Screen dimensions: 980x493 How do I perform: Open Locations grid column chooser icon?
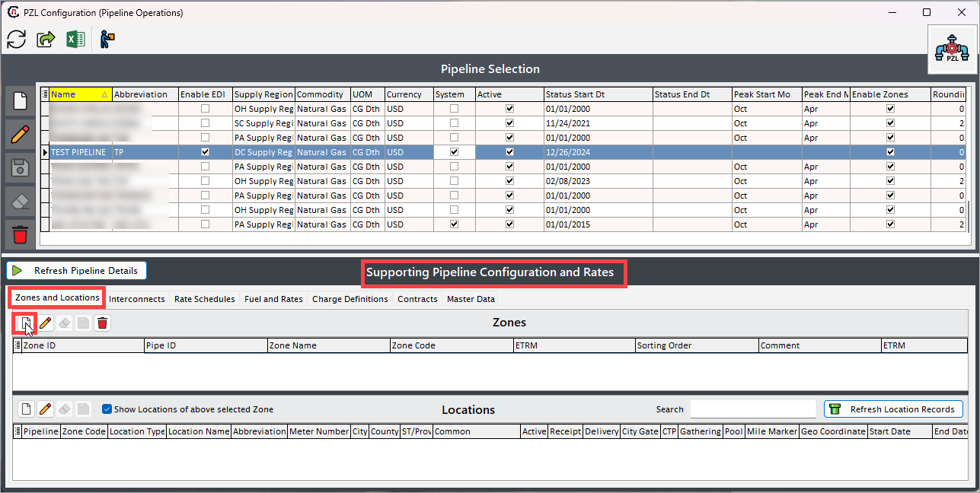tap(18, 431)
